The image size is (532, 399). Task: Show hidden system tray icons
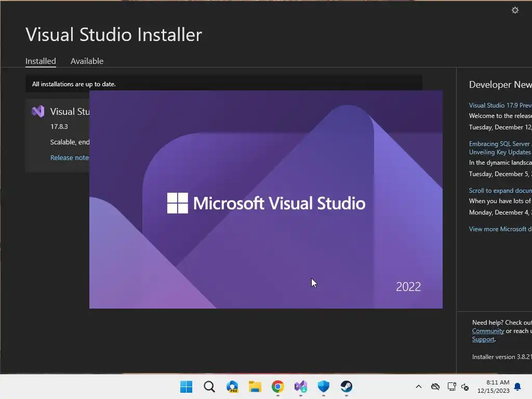419,387
